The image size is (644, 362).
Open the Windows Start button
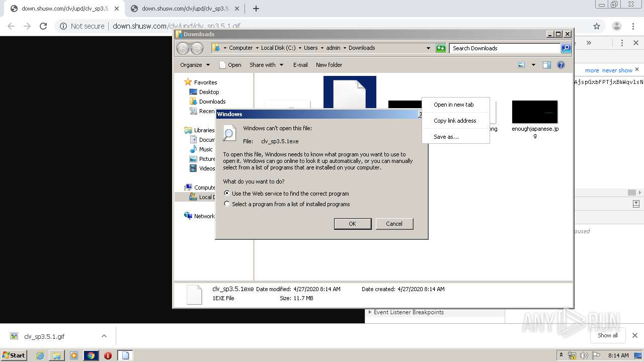(x=14, y=355)
